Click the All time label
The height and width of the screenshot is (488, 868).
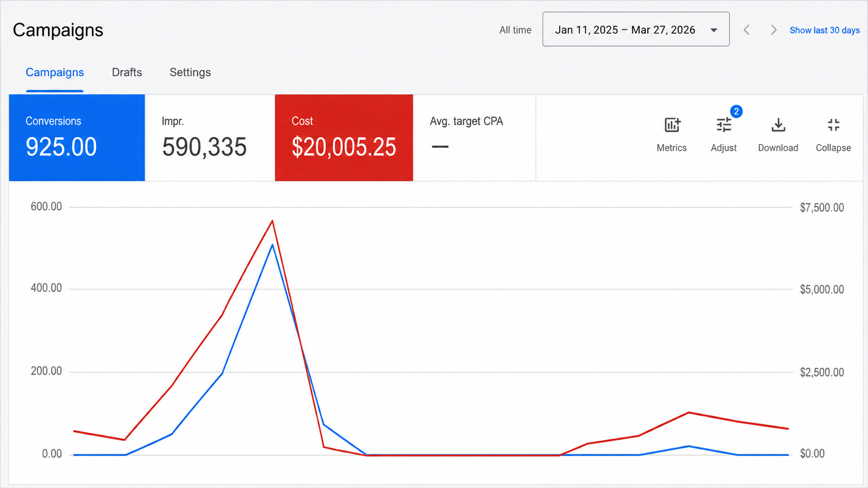(515, 30)
